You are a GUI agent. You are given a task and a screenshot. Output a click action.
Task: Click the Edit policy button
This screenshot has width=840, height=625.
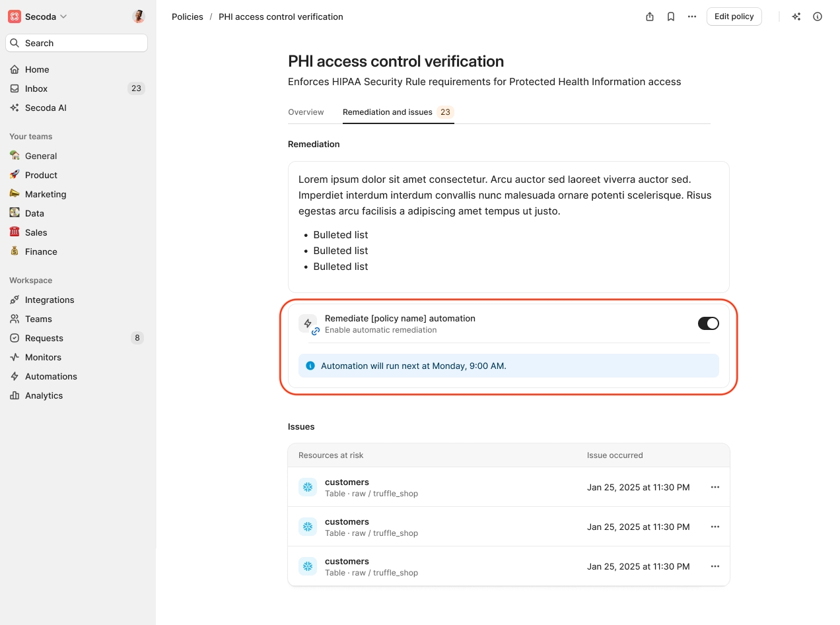734,16
